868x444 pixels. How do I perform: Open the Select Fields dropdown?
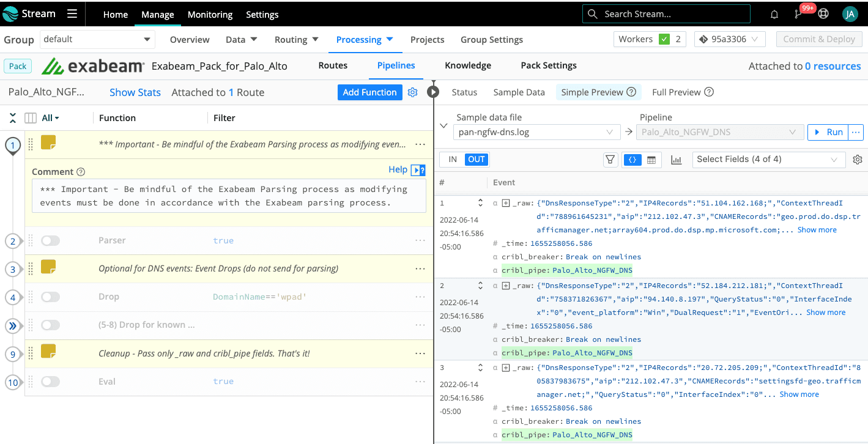click(768, 160)
